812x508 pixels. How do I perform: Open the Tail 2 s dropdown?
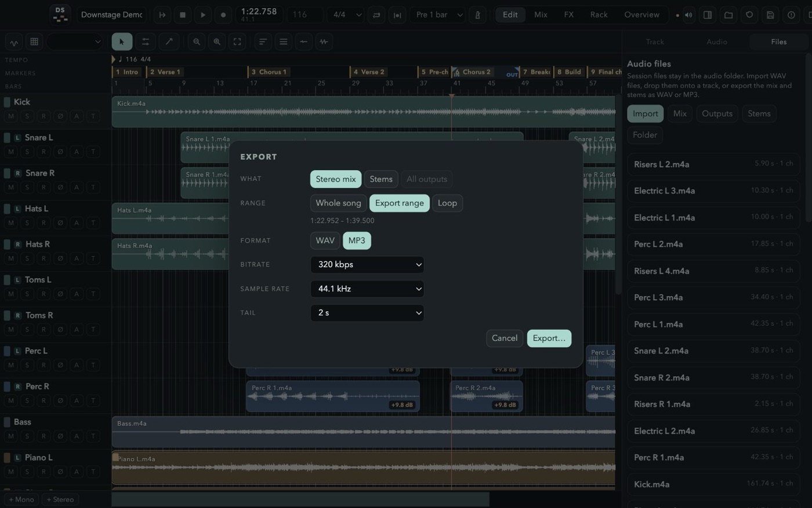(367, 313)
